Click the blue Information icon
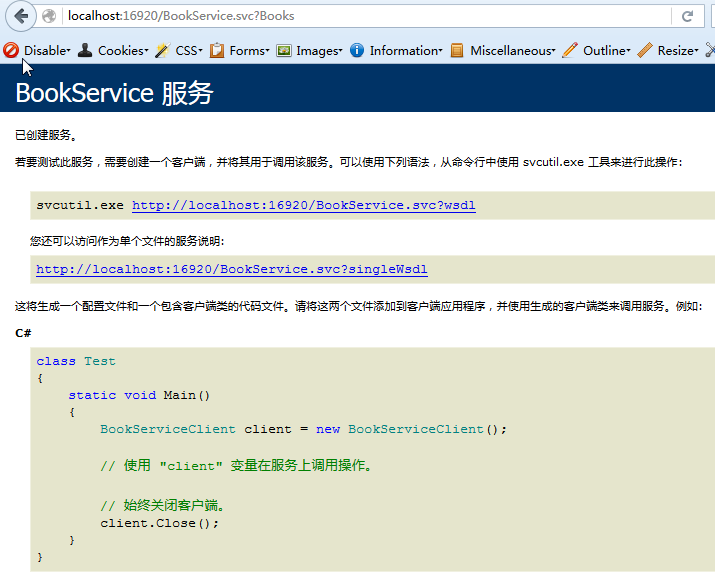715x578 pixels. (x=357, y=50)
